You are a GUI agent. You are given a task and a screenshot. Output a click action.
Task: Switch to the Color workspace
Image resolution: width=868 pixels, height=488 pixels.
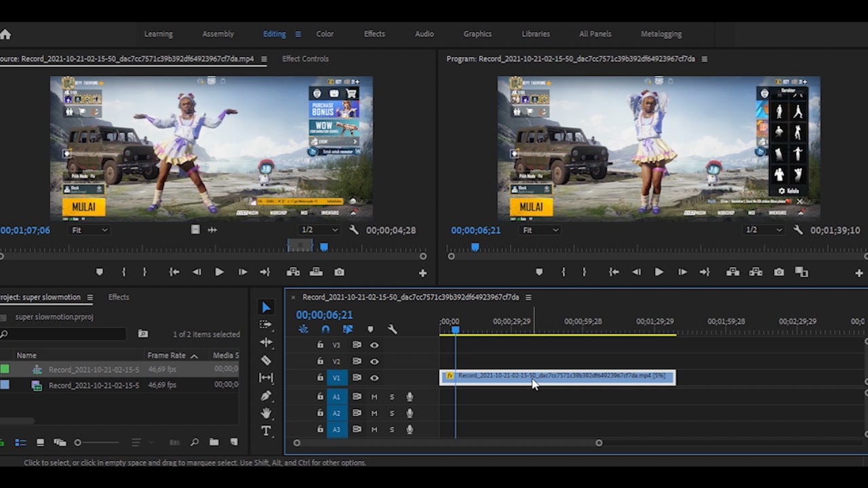click(x=325, y=34)
